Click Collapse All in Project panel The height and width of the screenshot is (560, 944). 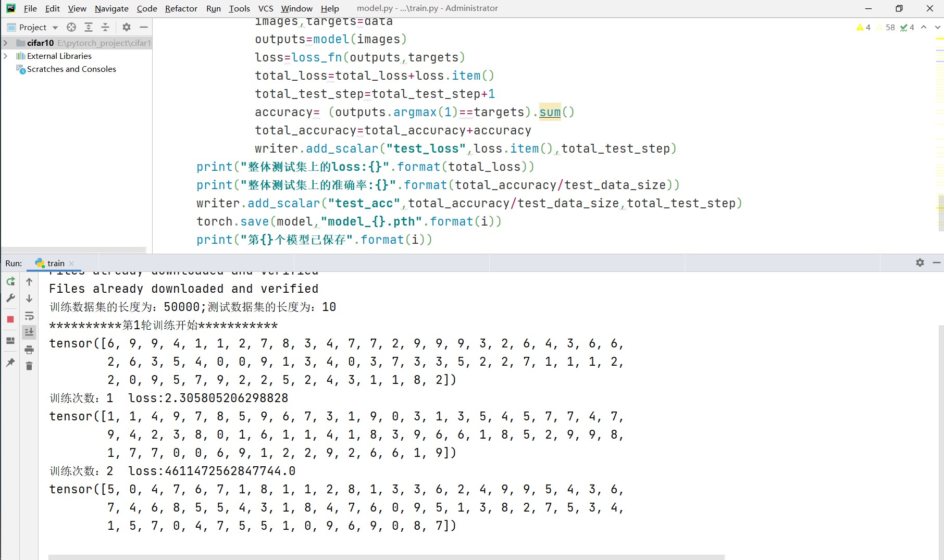pos(105,27)
